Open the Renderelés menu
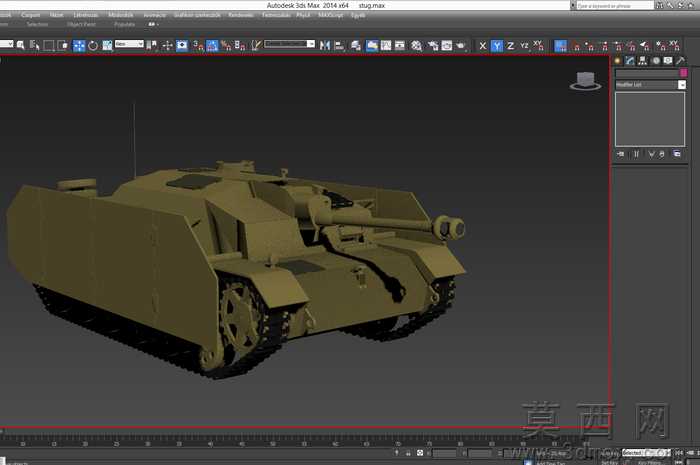The image size is (700, 465). (x=241, y=15)
